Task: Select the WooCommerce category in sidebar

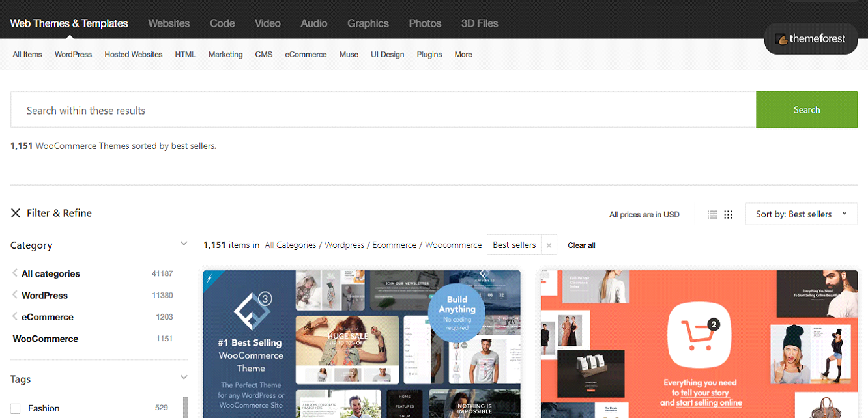Action: pos(46,339)
